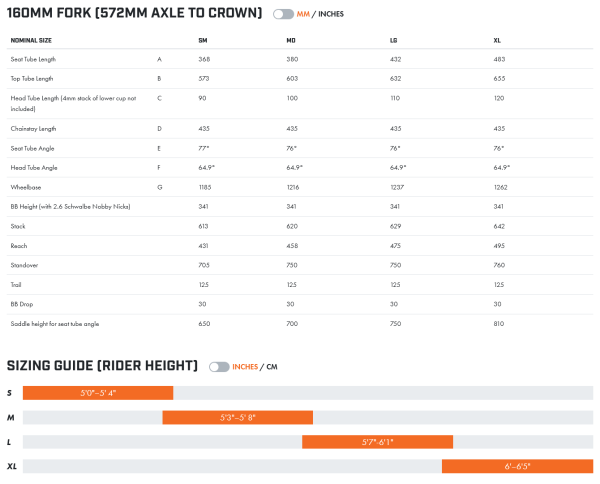Click the Reach row label
This screenshot has height=484, width=600.
pyautogui.click(x=19, y=245)
